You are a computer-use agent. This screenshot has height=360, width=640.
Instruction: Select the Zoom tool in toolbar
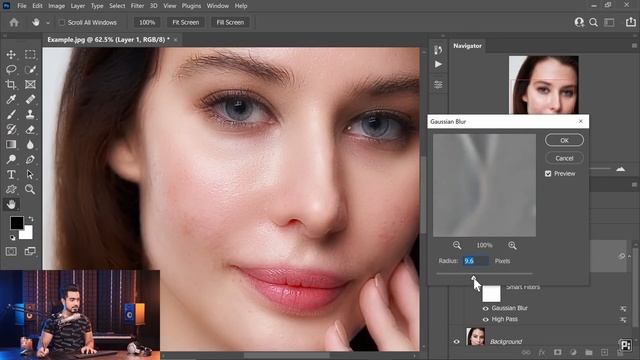pos(30,189)
